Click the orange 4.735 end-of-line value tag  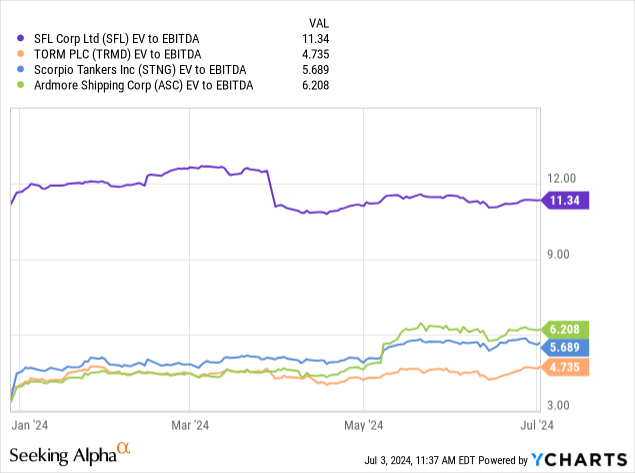click(x=567, y=367)
